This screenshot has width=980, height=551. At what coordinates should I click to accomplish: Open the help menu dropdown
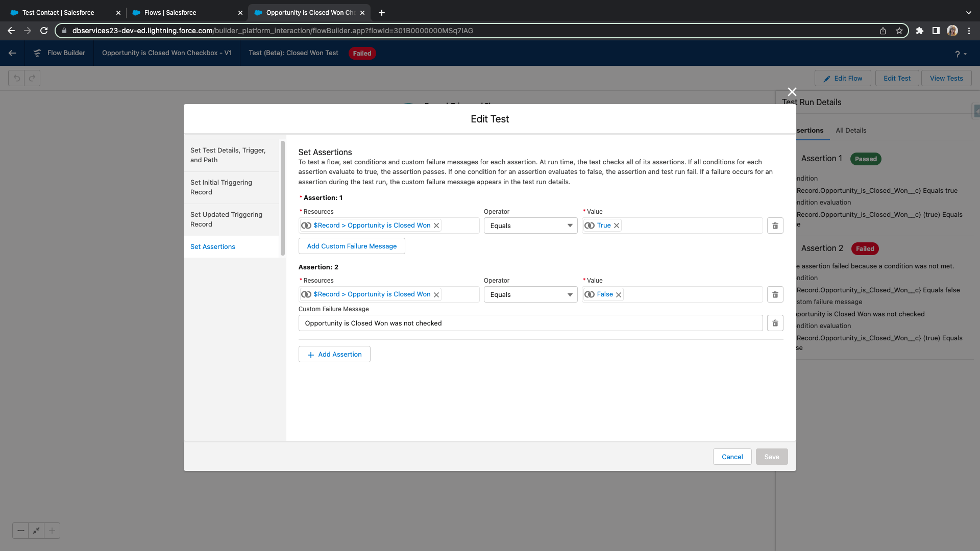click(961, 54)
